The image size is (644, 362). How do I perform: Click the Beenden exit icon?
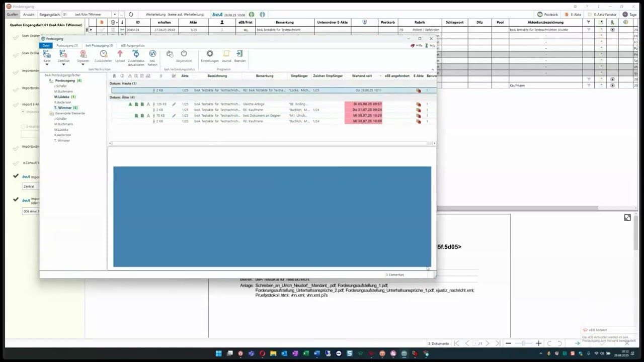pos(240,54)
